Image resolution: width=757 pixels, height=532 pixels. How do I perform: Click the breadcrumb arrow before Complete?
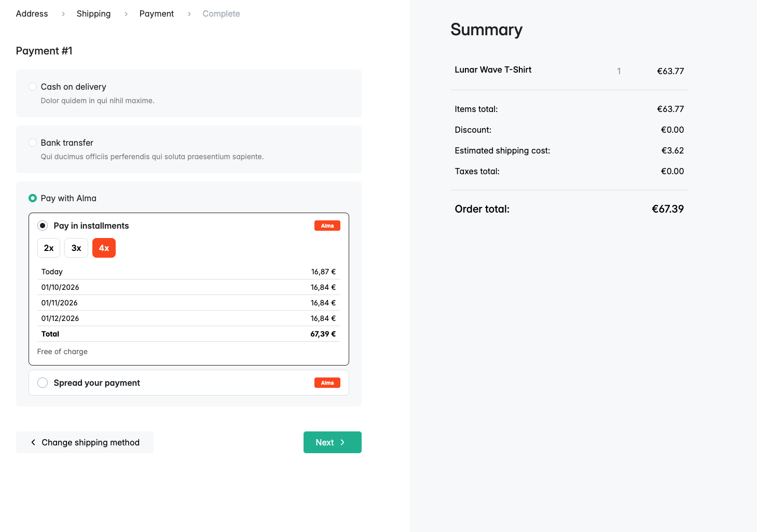pyautogui.click(x=189, y=14)
